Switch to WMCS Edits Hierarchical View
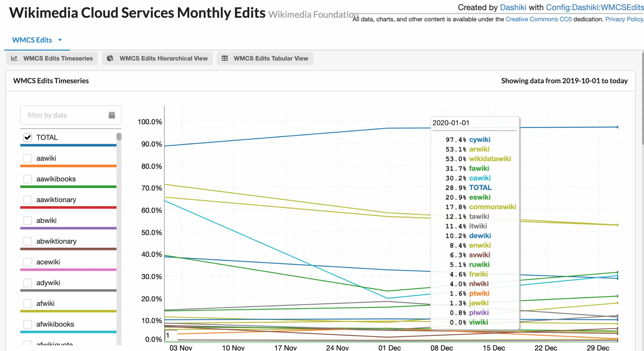This screenshot has height=351, width=644. pyautogui.click(x=157, y=58)
